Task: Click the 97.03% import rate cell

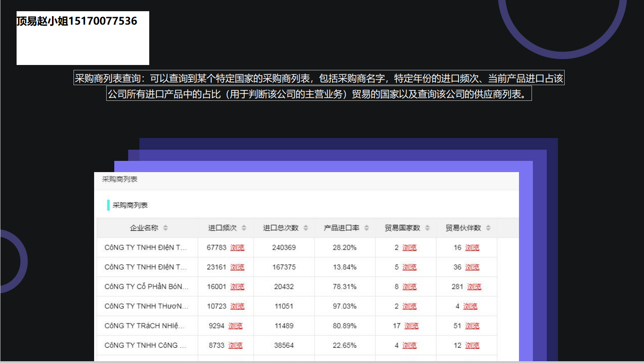Action: [345, 307]
